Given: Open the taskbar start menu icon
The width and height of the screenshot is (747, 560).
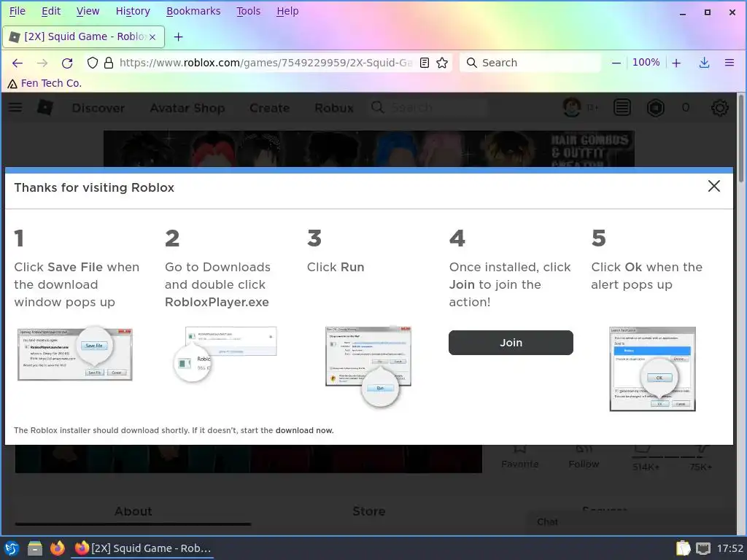Looking at the screenshot, I should pos(12,548).
